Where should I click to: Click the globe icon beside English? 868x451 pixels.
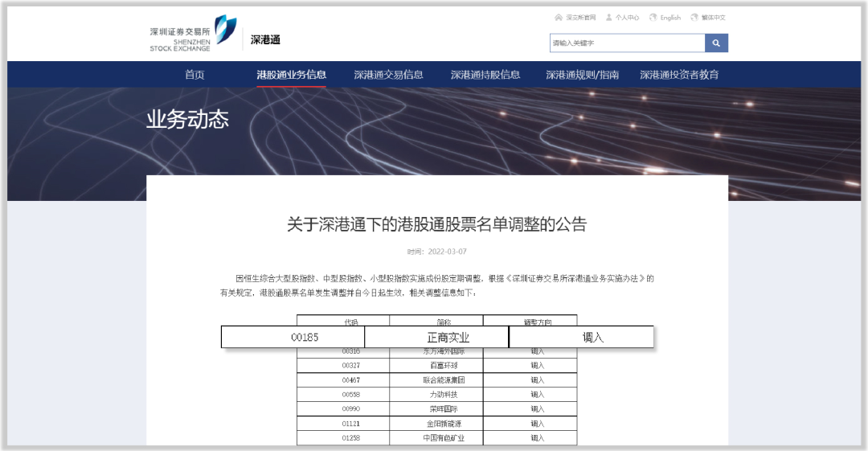pyautogui.click(x=653, y=17)
